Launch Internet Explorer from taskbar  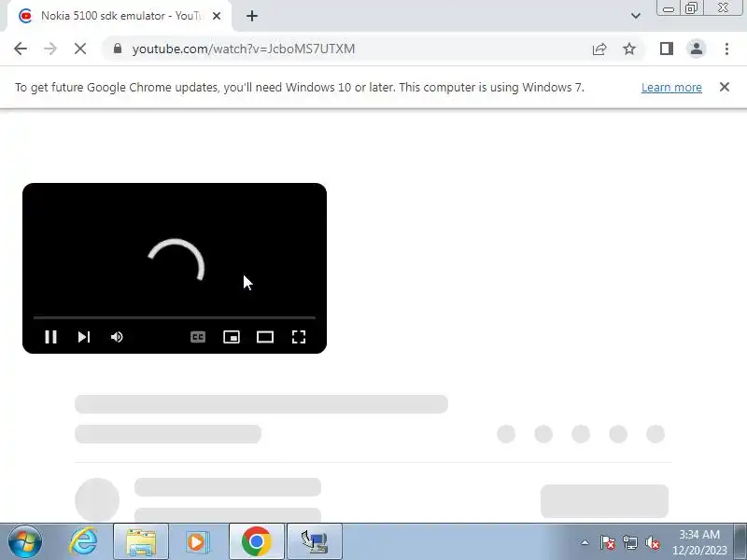pos(84,541)
